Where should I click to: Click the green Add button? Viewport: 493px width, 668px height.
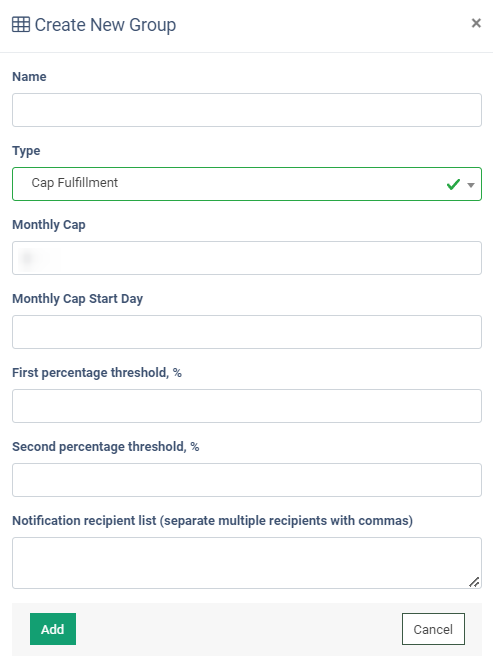pyautogui.click(x=53, y=629)
